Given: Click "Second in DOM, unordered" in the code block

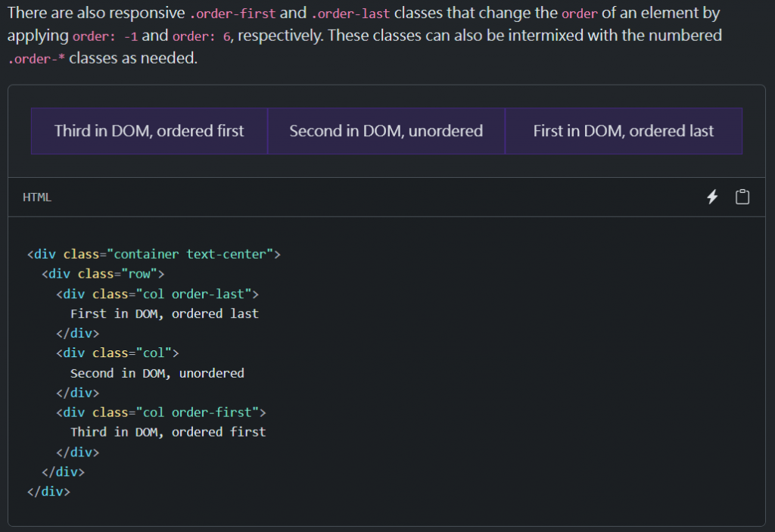Looking at the screenshot, I should 157,373.
